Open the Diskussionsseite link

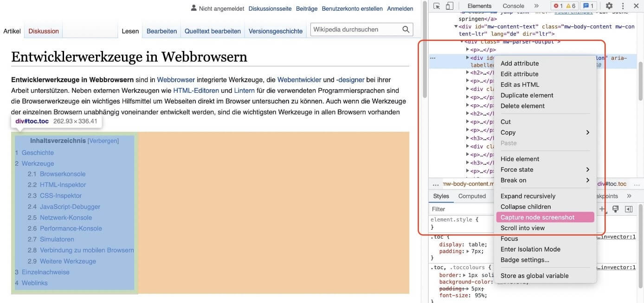(x=270, y=8)
